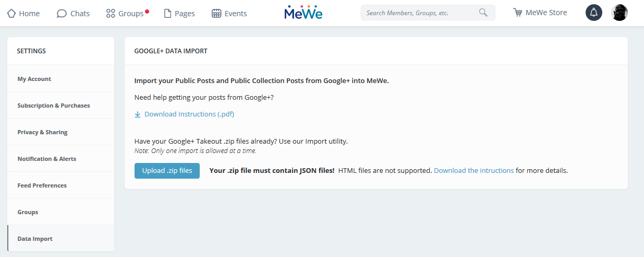Click the Groups circles icon
The height and width of the screenshot is (257, 644).
111,13
